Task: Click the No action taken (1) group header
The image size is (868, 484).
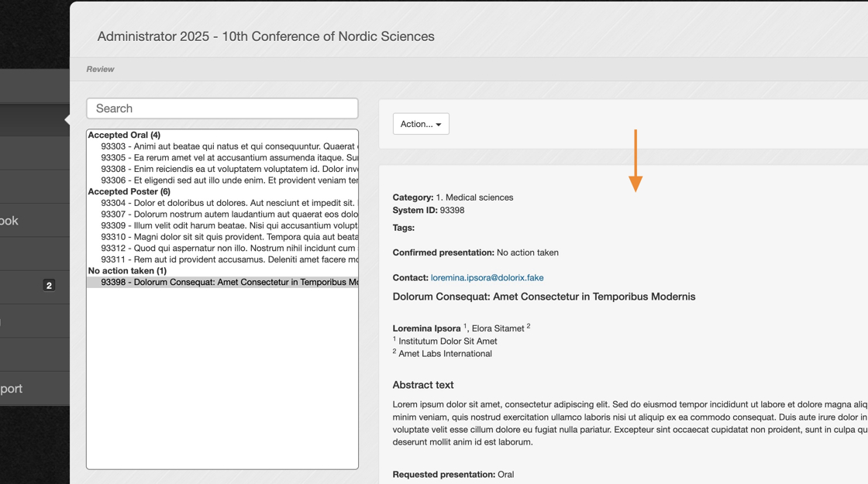Action: point(127,270)
